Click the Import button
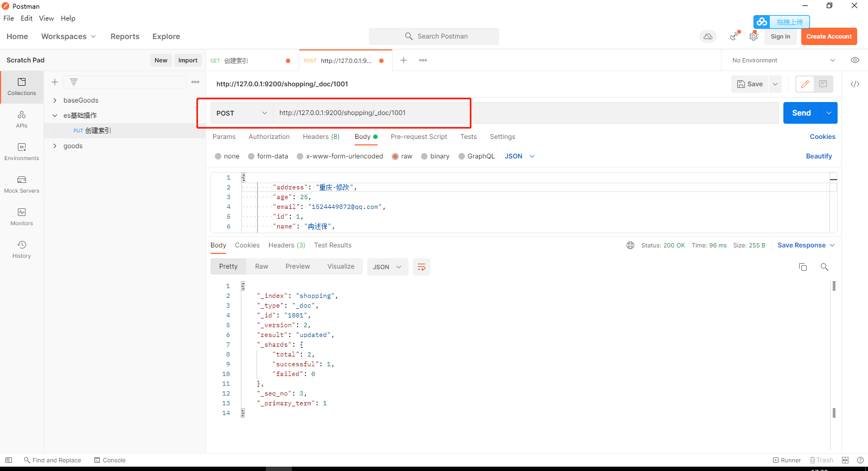This screenshot has width=868, height=471. (188, 60)
